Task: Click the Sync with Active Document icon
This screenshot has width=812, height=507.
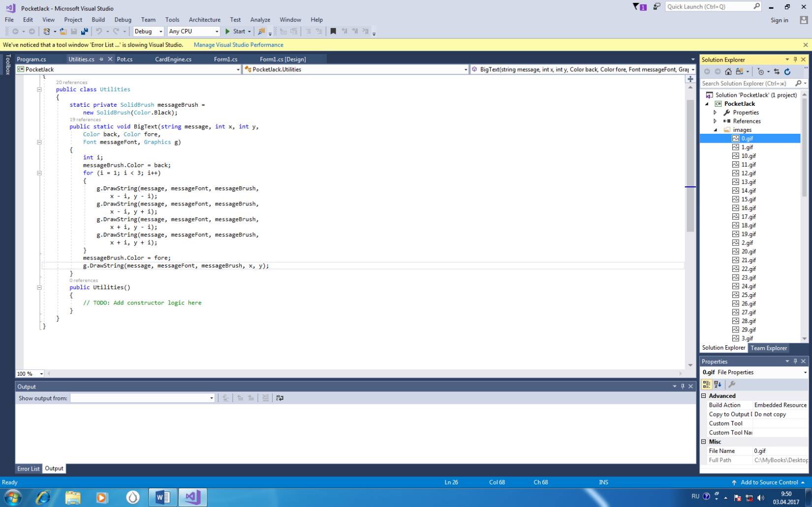Action: (777, 72)
